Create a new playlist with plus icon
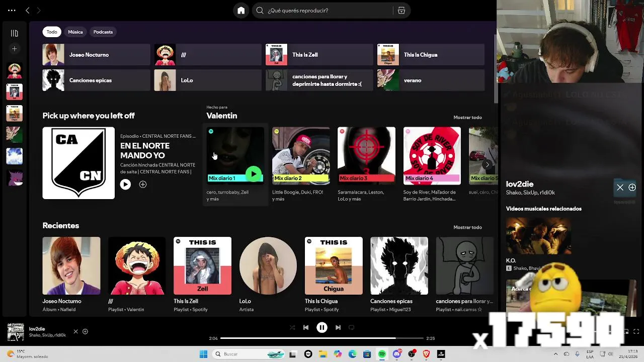This screenshot has width=644, height=362. [x=14, y=49]
